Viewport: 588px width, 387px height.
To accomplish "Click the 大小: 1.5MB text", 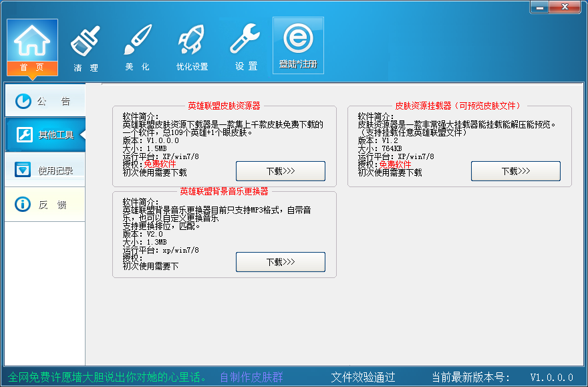I will point(145,148).
